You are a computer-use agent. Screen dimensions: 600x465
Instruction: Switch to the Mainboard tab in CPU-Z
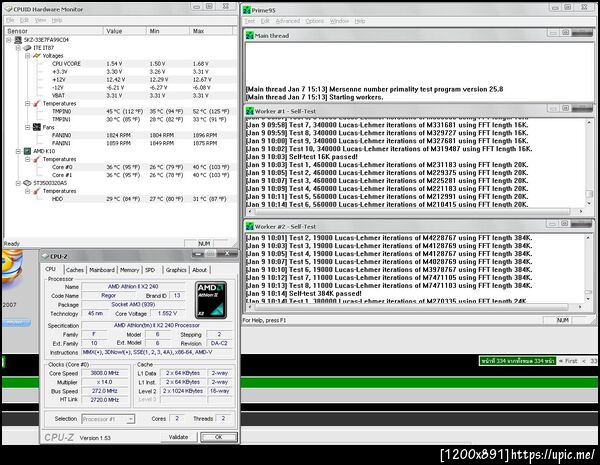[102, 270]
